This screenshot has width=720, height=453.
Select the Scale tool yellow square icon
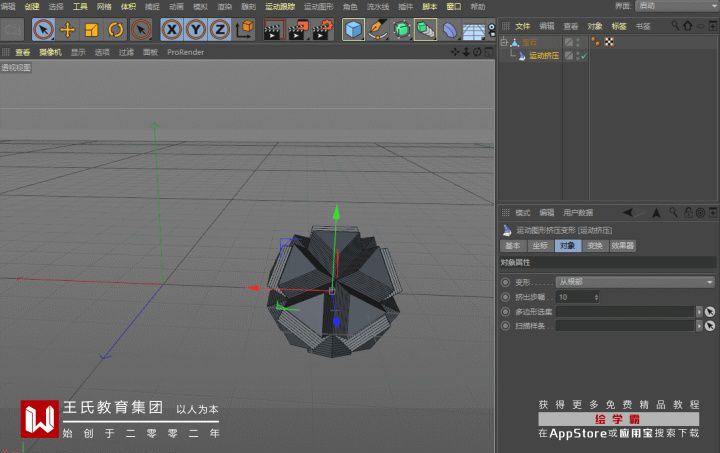pos(91,30)
